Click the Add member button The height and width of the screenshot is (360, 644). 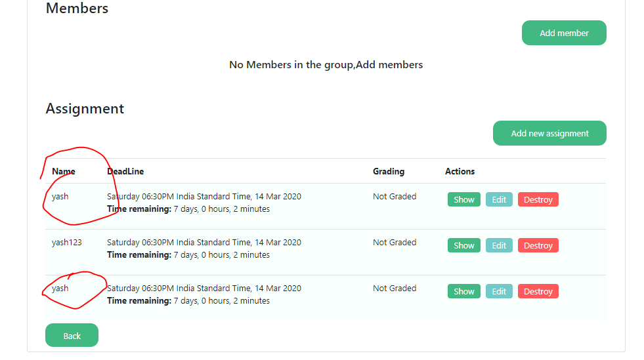(564, 33)
